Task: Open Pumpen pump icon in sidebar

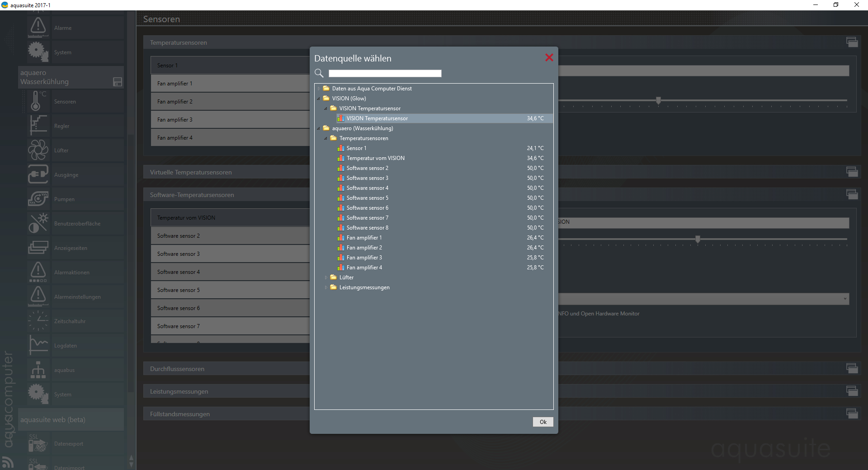Action: (x=38, y=199)
